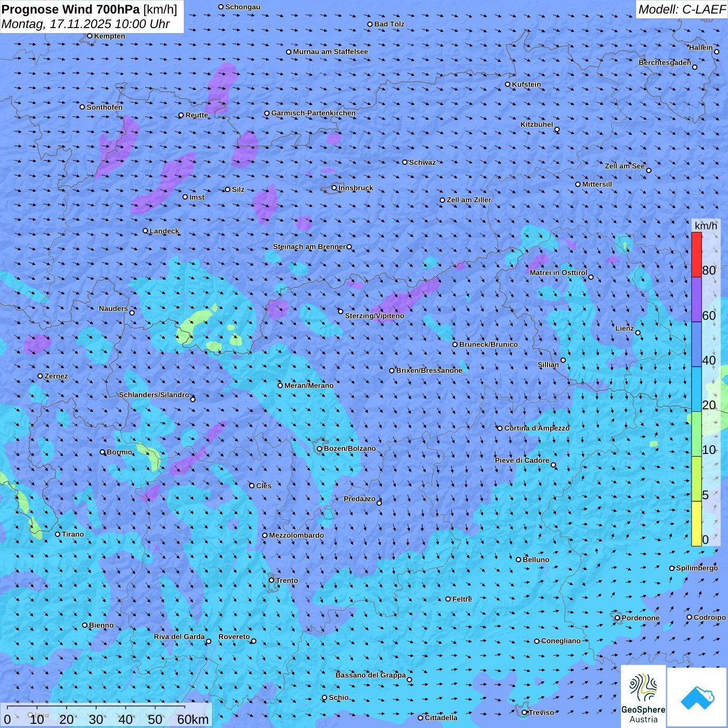
Task: Click the 'Sillian' label
Action: [x=548, y=365]
